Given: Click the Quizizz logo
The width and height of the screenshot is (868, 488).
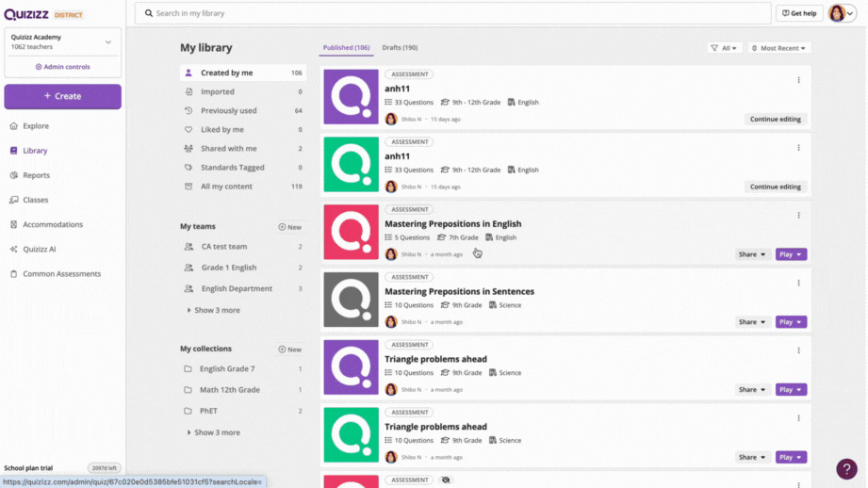Looking at the screenshot, I should 26,14.
